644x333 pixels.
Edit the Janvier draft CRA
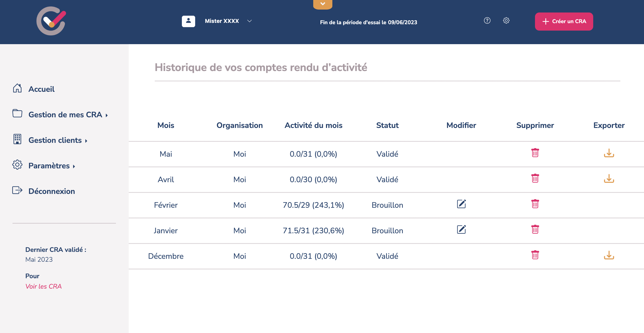coord(461,230)
